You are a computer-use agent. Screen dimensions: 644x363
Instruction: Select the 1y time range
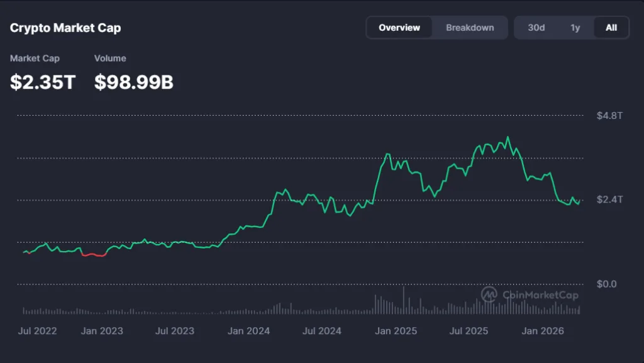pyautogui.click(x=574, y=27)
